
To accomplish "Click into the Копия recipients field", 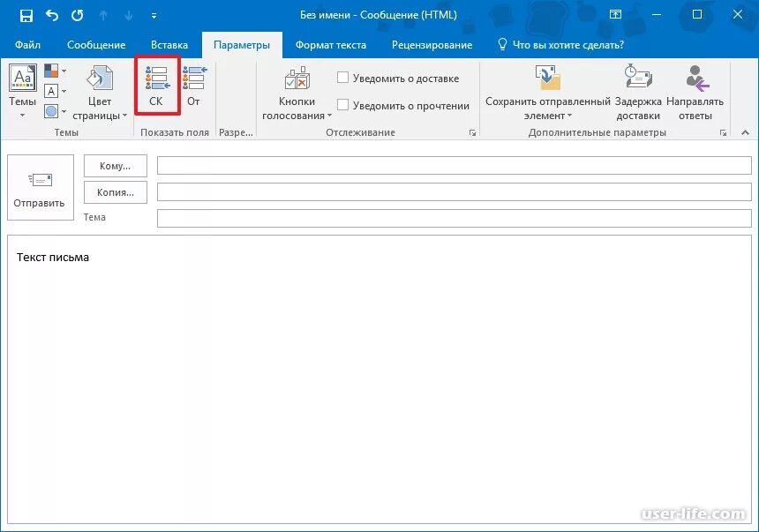I will coord(454,191).
